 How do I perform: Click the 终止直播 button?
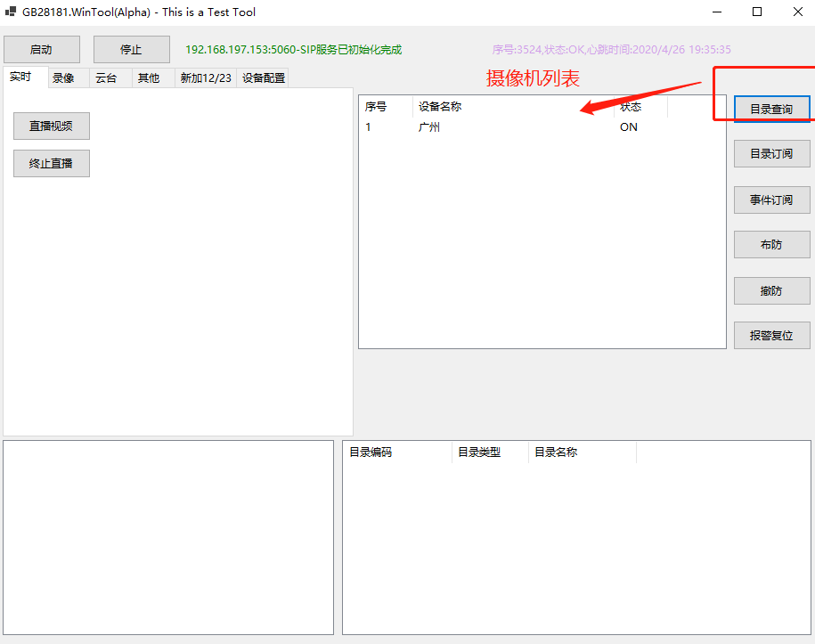[52, 163]
